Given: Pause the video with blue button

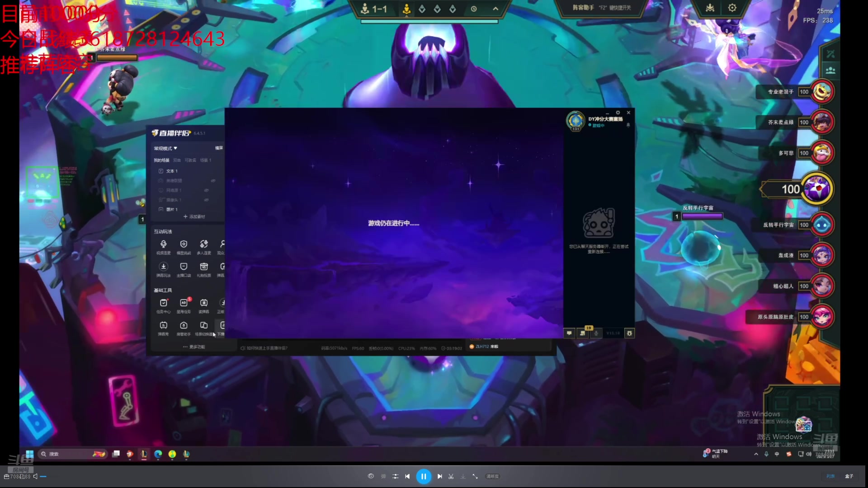Looking at the screenshot, I should (424, 476).
